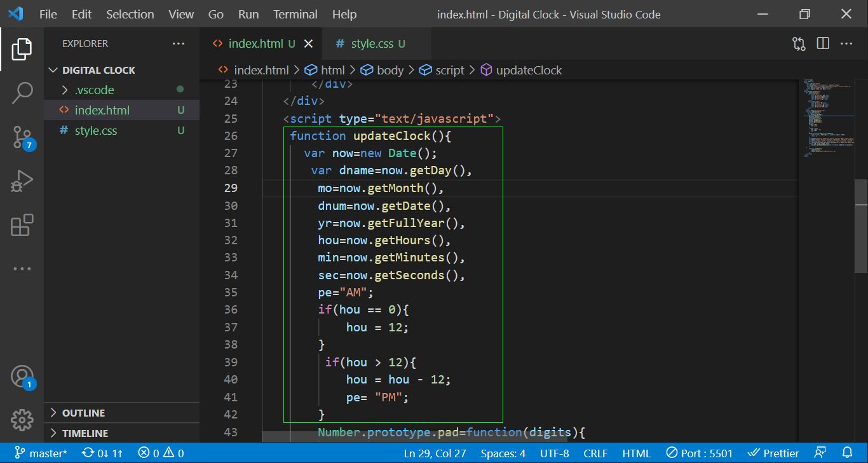The width and height of the screenshot is (868, 463).
Task: Open the Edit menu
Action: pyautogui.click(x=81, y=14)
